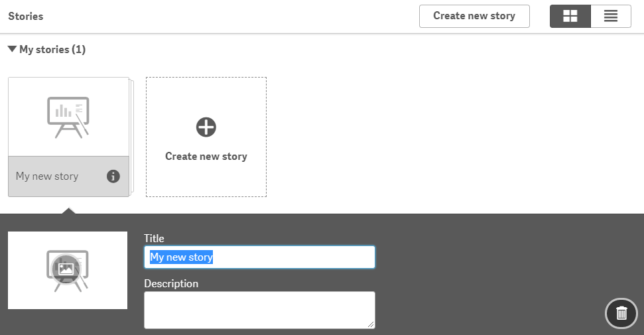
Task: Click the Stories header title
Action: click(x=25, y=16)
